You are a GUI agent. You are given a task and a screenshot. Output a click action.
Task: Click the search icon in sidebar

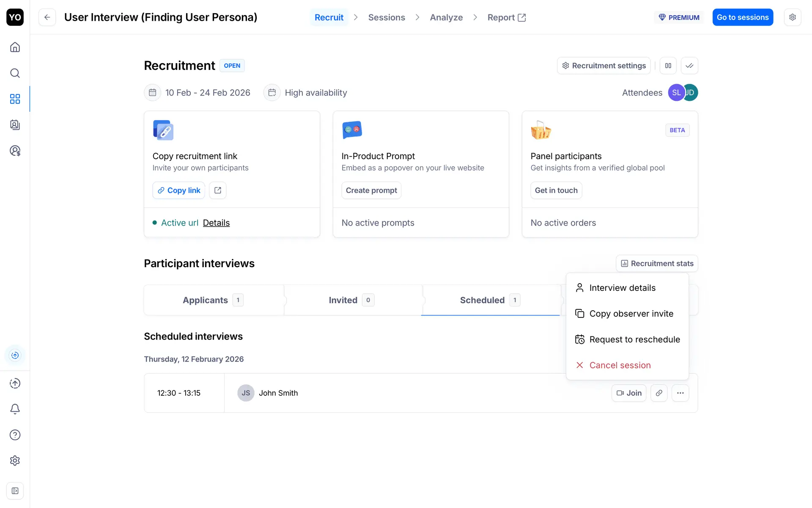(x=15, y=73)
